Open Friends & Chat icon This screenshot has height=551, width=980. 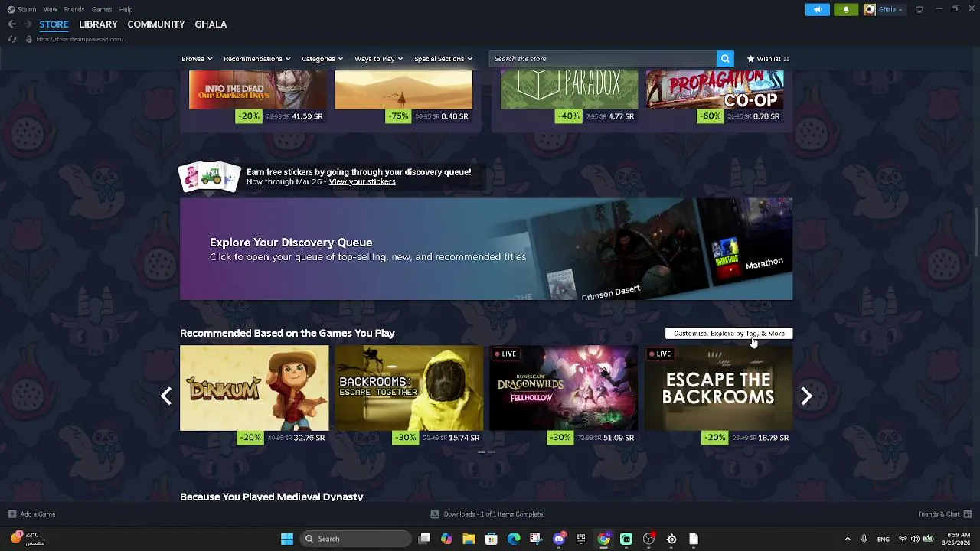968,514
